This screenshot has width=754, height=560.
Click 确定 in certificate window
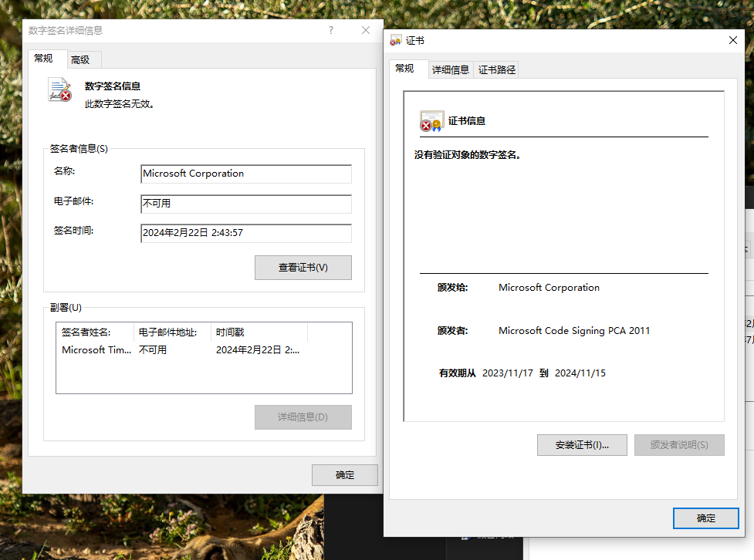[706, 518]
